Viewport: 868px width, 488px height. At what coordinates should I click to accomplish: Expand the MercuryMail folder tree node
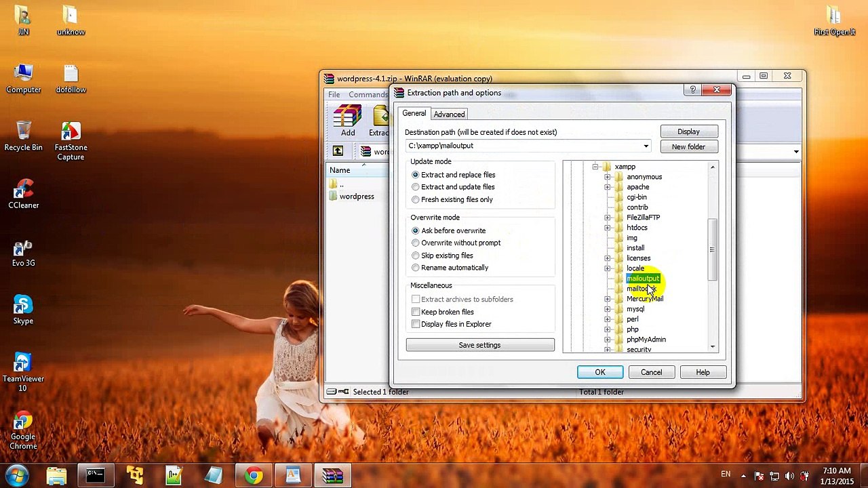pos(608,299)
